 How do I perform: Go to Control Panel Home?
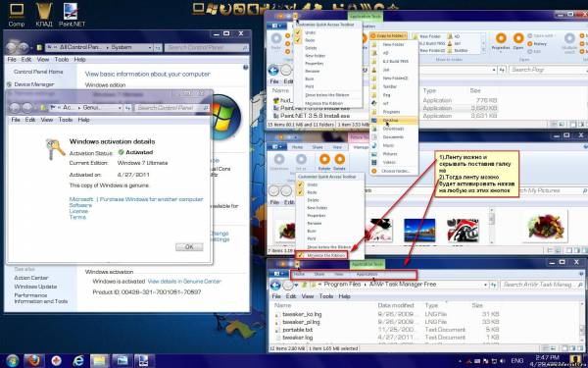(38, 72)
